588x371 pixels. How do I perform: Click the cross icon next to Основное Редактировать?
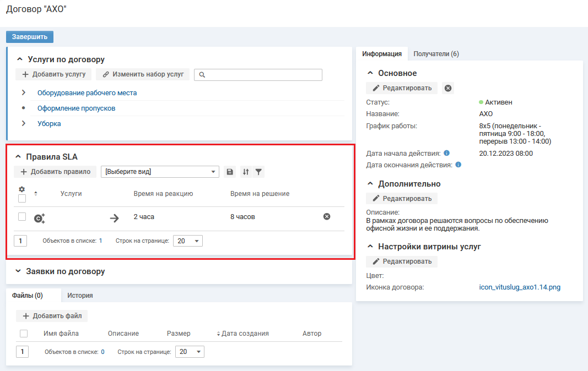pos(448,88)
